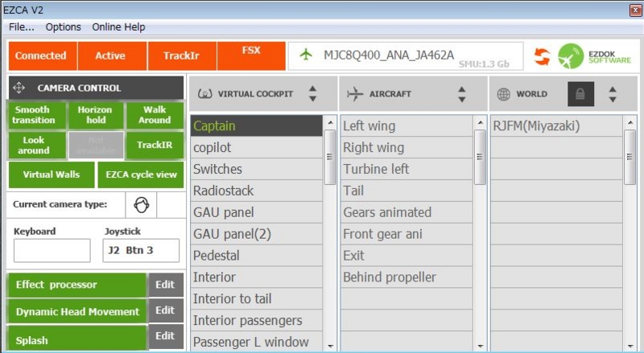Toggle the Splash effect
Viewport: 644px width, 353px height.
click(x=77, y=339)
